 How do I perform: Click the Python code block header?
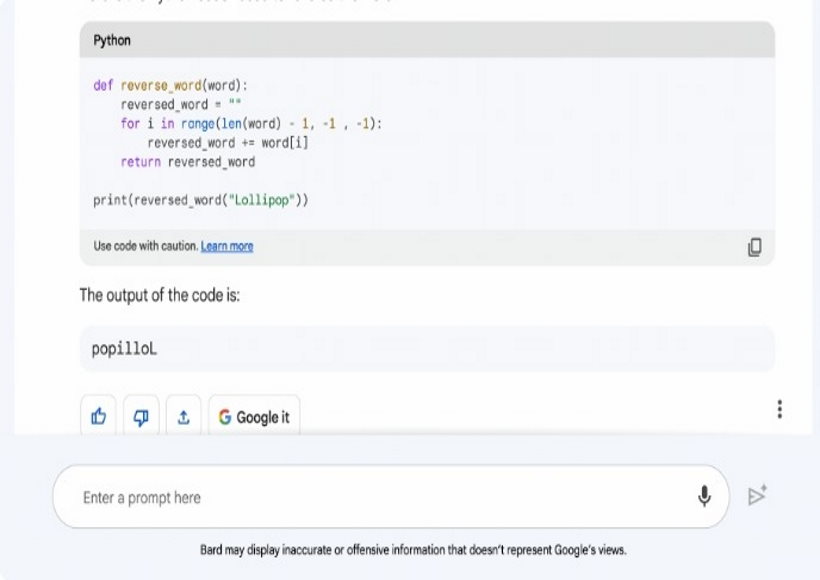click(x=427, y=41)
